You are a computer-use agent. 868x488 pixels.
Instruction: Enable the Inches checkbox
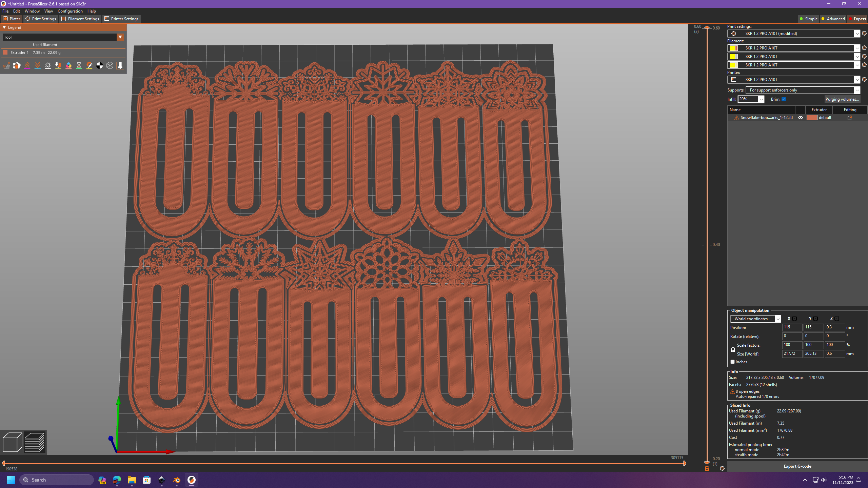732,362
